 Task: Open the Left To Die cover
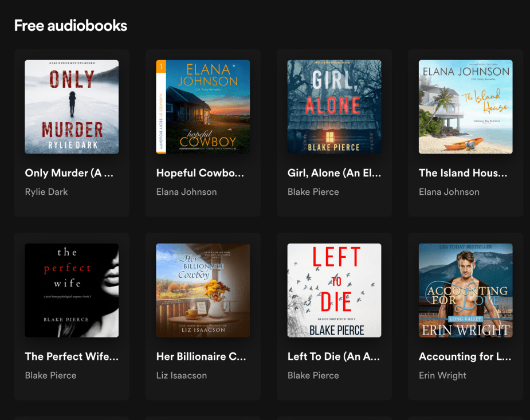click(x=334, y=291)
